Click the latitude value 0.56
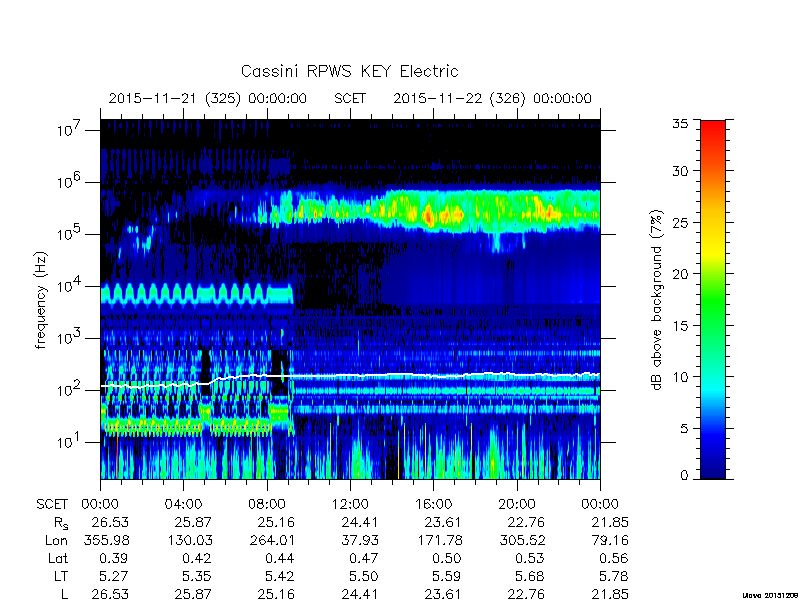The height and width of the screenshot is (600, 800). click(x=613, y=558)
